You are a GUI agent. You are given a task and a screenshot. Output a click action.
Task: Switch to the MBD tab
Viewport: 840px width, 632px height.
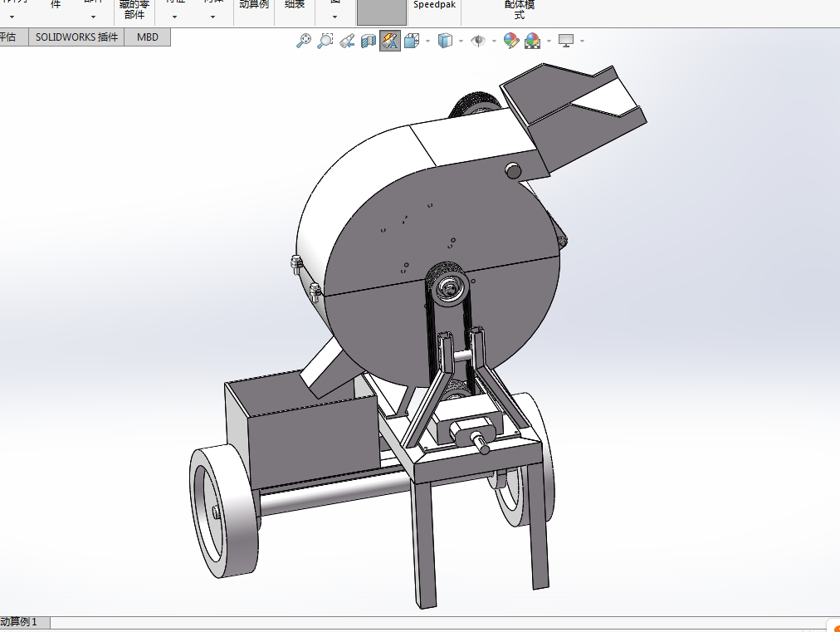(147, 37)
